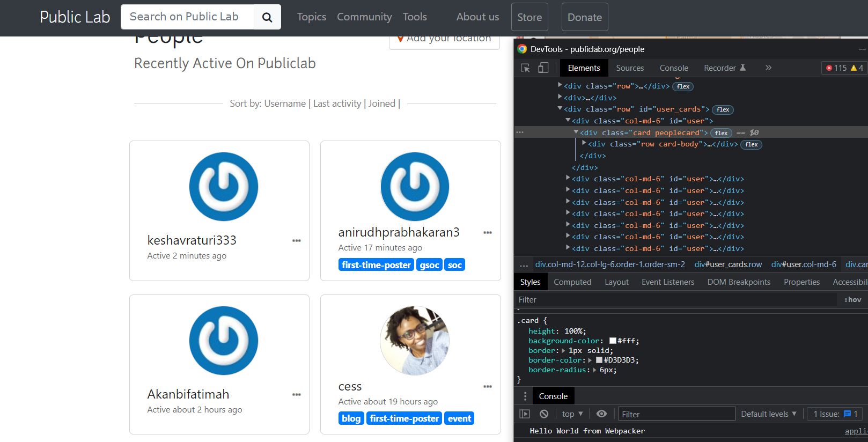Open cess card options ellipsis

pyautogui.click(x=488, y=387)
